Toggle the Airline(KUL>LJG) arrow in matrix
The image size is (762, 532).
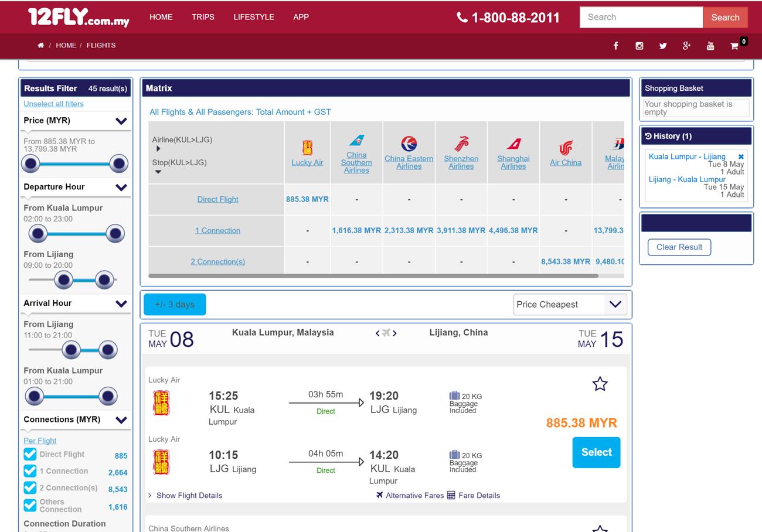click(158, 149)
